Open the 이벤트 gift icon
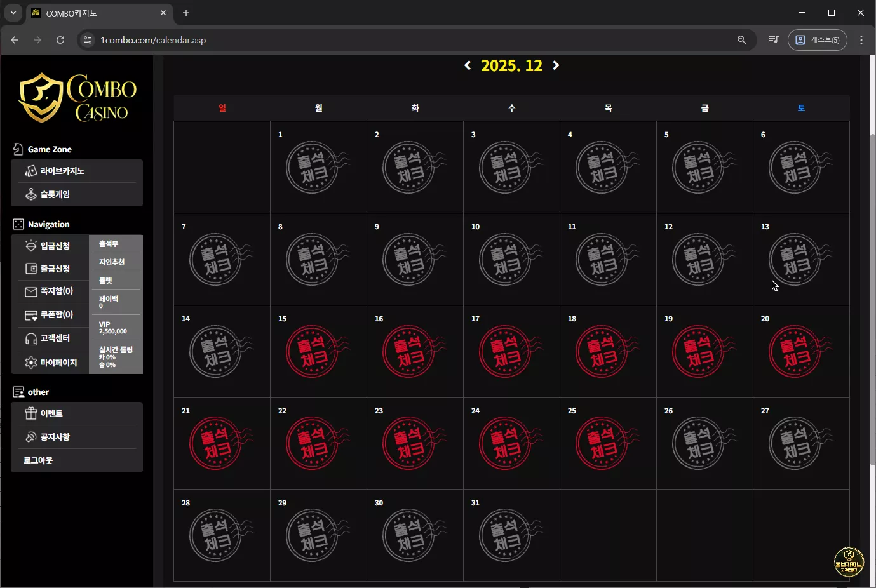The width and height of the screenshot is (876, 588). coord(30,413)
